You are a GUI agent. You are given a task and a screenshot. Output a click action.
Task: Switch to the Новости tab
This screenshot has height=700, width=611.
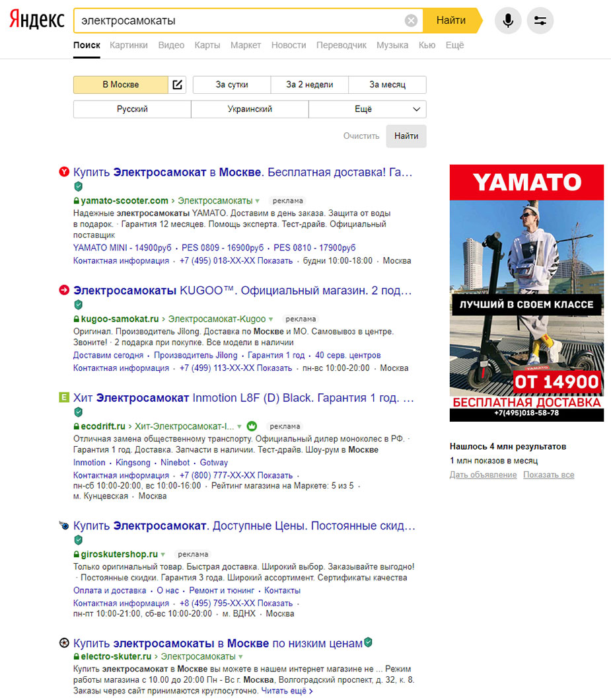[x=289, y=45]
